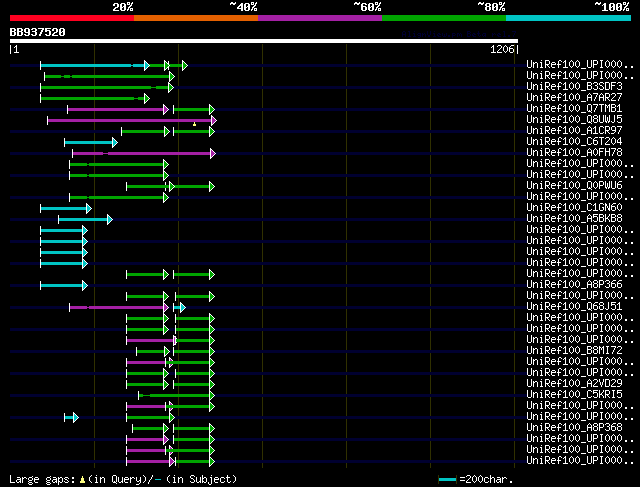Click the red 20% identity legend segment
Viewport: 640px width, 487px height.
tap(72, 18)
